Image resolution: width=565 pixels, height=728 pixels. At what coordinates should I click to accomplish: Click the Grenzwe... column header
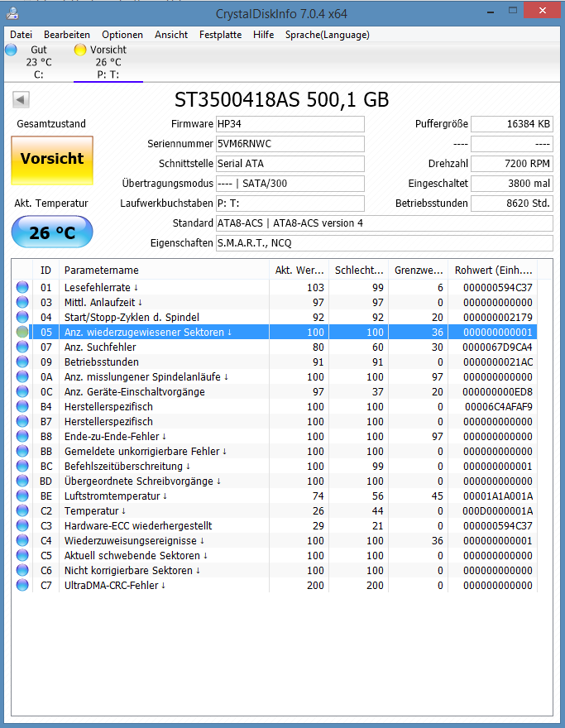click(418, 271)
